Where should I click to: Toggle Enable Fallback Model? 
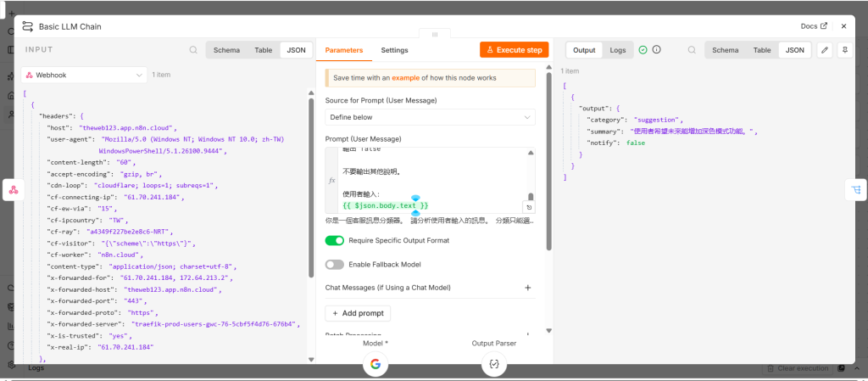click(334, 265)
